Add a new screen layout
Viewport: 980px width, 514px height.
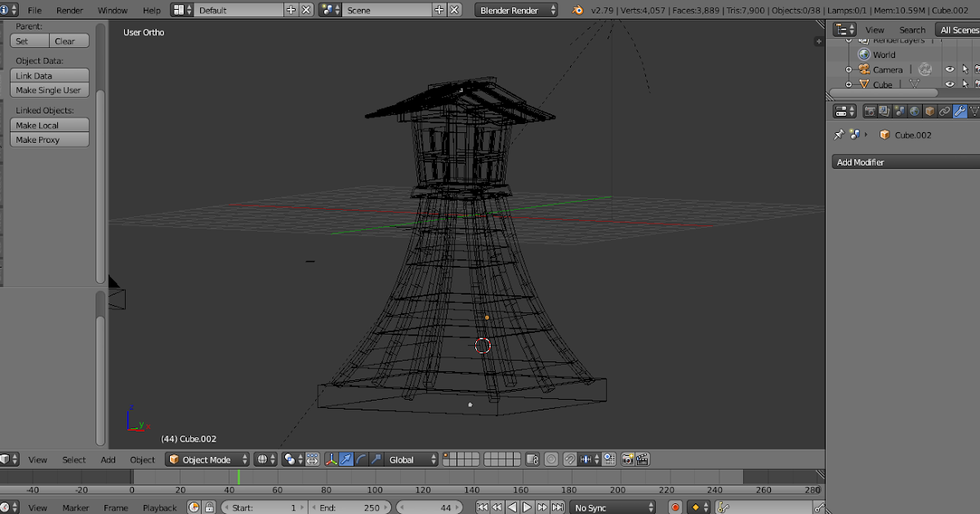(292, 11)
